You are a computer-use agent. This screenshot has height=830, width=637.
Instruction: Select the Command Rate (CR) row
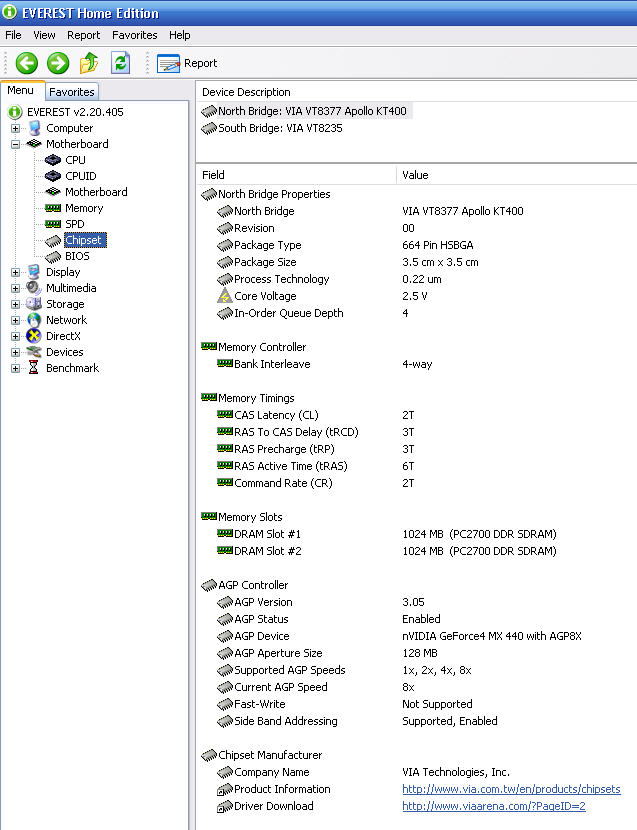[416, 483]
